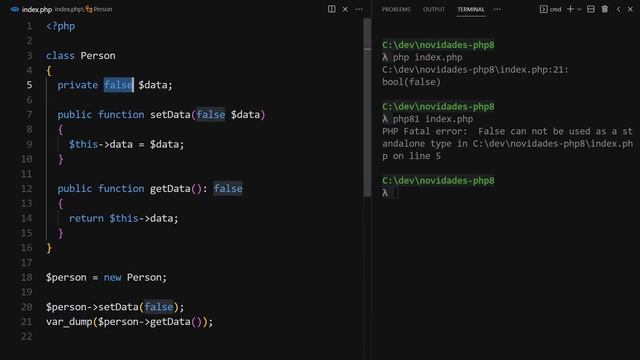Click 'new' keyword on line 18
The width and height of the screenshot is (640, 360).
pos(112,278)
